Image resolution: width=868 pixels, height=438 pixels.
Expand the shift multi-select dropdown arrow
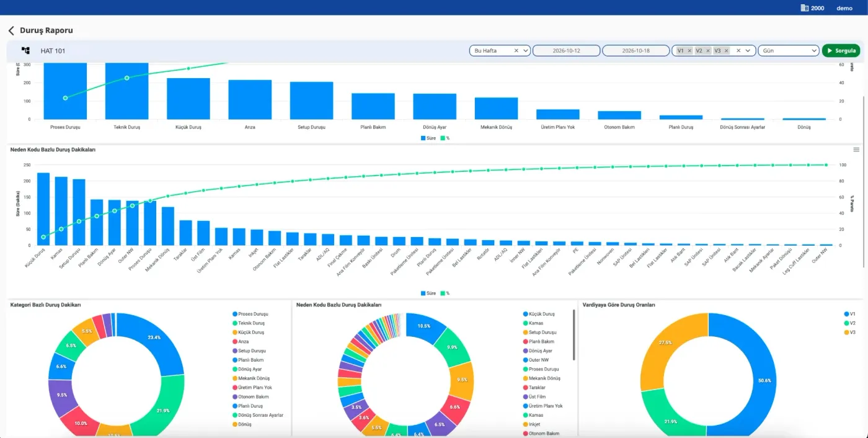pos(748,51)
